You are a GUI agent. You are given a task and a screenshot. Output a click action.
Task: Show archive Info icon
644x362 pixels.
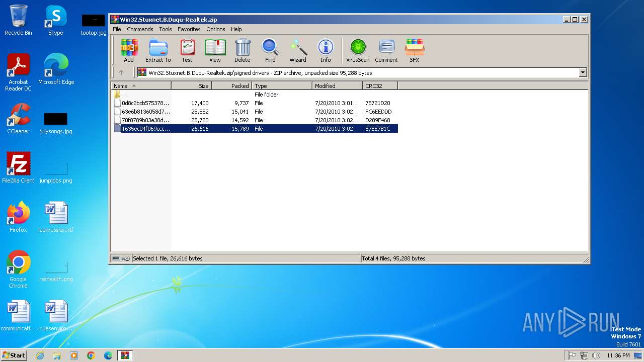pos(326,50)
